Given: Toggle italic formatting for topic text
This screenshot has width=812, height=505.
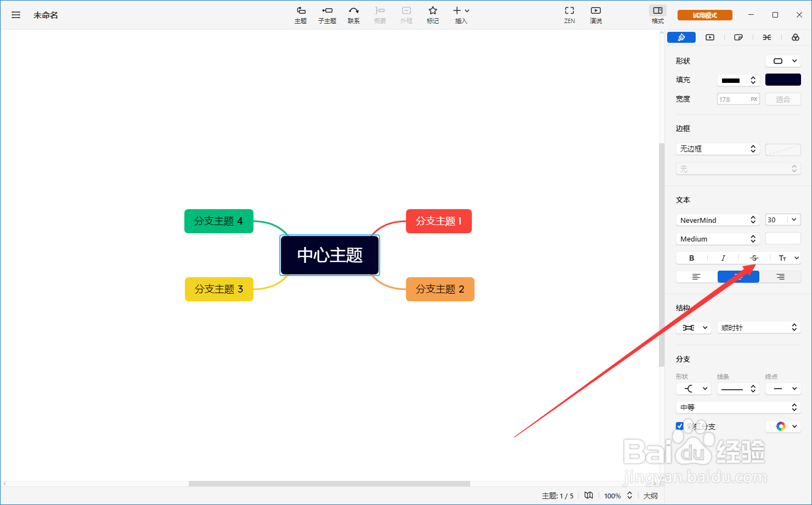Looking at the screenshot, I should click(723, 257).
